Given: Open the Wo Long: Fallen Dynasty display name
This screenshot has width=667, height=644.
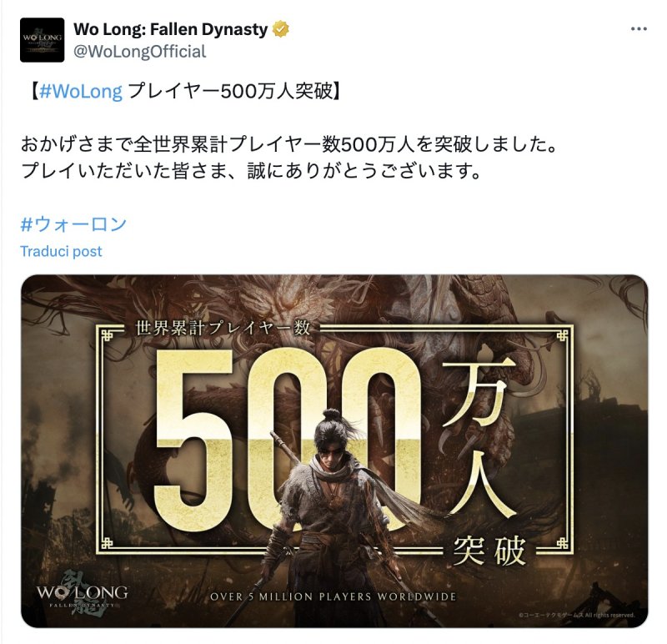Looking at the screenshot, I should 171,29.
